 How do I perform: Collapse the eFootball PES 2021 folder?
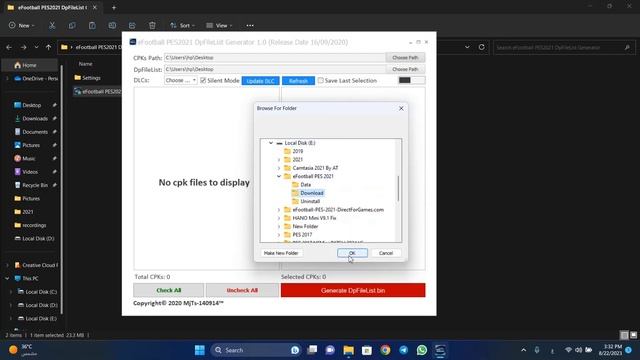pos(279,176)
